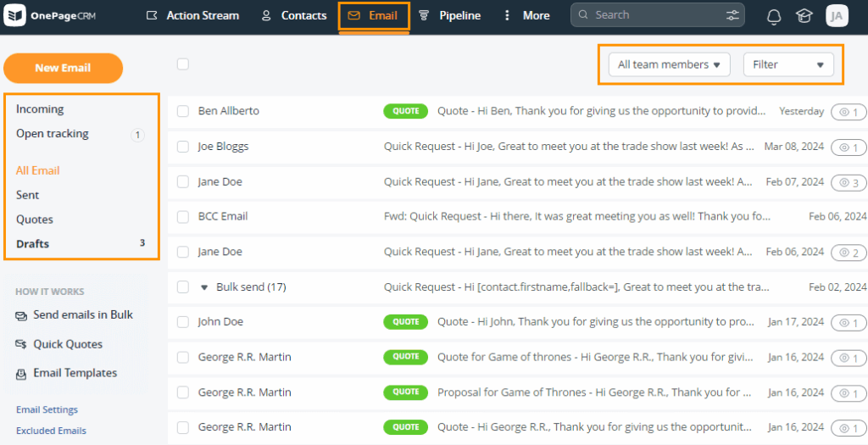Viewport: 868px width, 445px height.
Task: Switch to the Pipeline tab
Action: tap(449, 15)
